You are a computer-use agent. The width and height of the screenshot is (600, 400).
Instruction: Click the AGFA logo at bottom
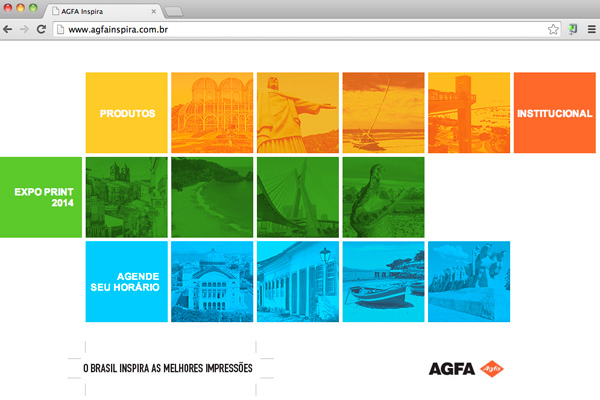[466, 369]
